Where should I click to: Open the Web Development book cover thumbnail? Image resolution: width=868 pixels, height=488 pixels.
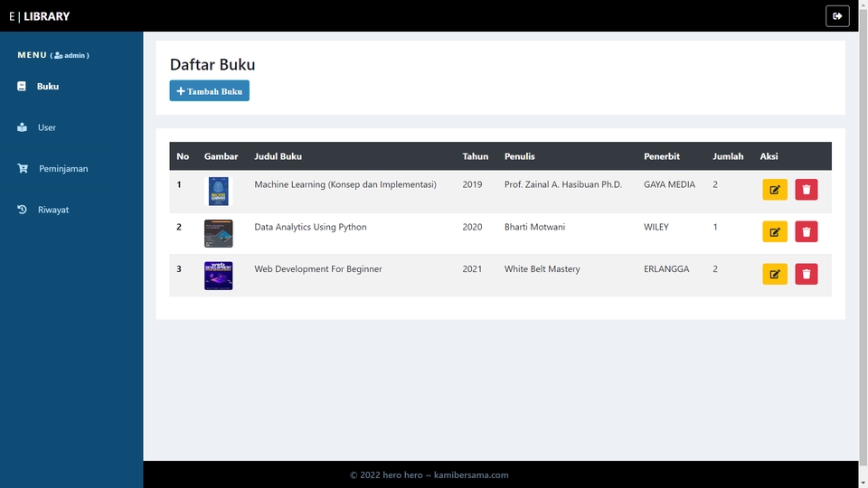point(218,276)
